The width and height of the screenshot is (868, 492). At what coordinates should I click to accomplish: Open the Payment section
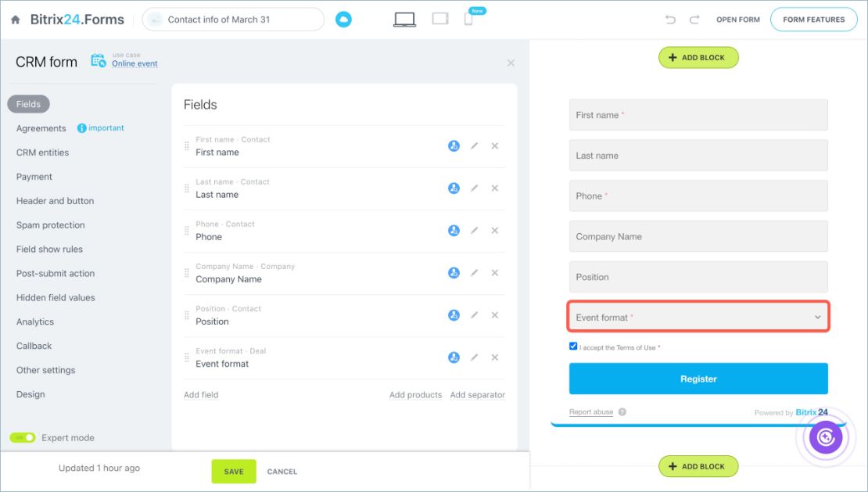tap(34, 177)
